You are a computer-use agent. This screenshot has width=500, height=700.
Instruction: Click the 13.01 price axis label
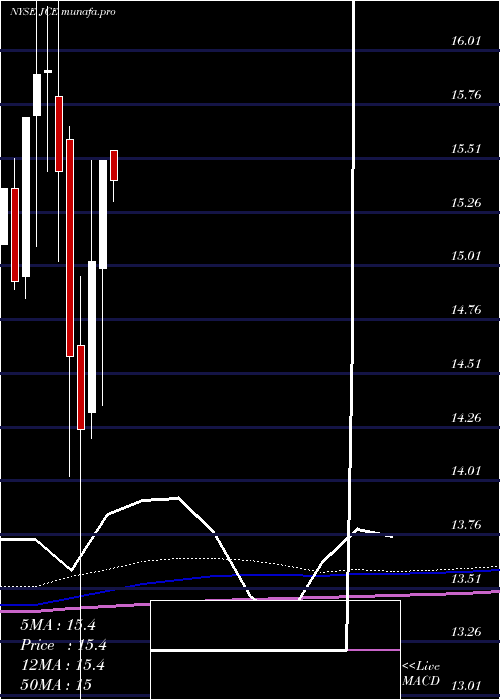coord(466,685)
